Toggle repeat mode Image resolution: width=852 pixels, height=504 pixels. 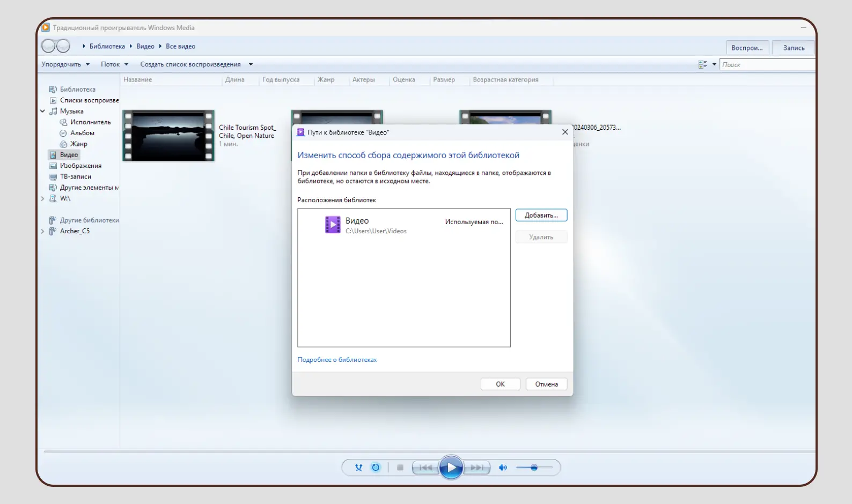pyautogui.click(x=376, y=468)
